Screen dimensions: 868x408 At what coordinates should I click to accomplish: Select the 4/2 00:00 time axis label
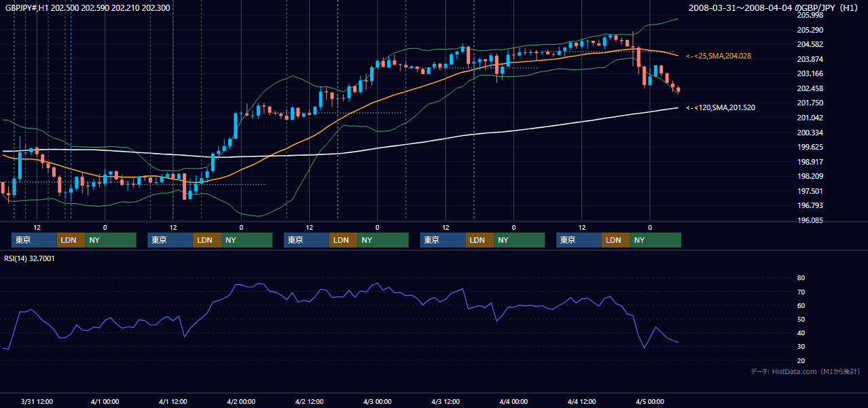click(x=241, y=401)
